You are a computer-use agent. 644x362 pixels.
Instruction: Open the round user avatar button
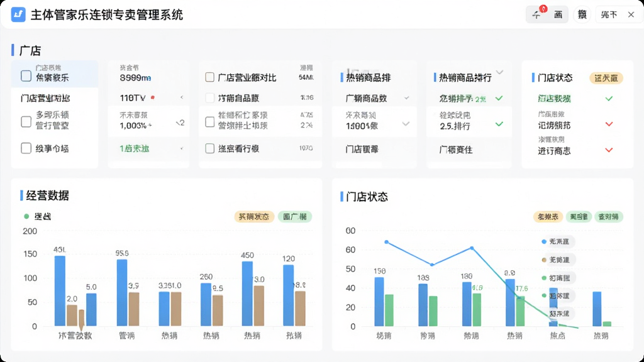click(x=582, y=15)
